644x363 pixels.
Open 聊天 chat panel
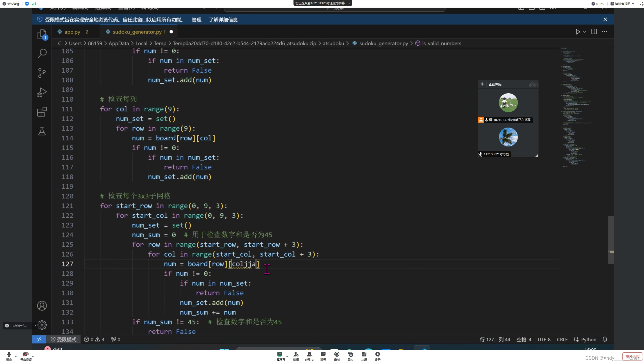(x=323, y=356)
